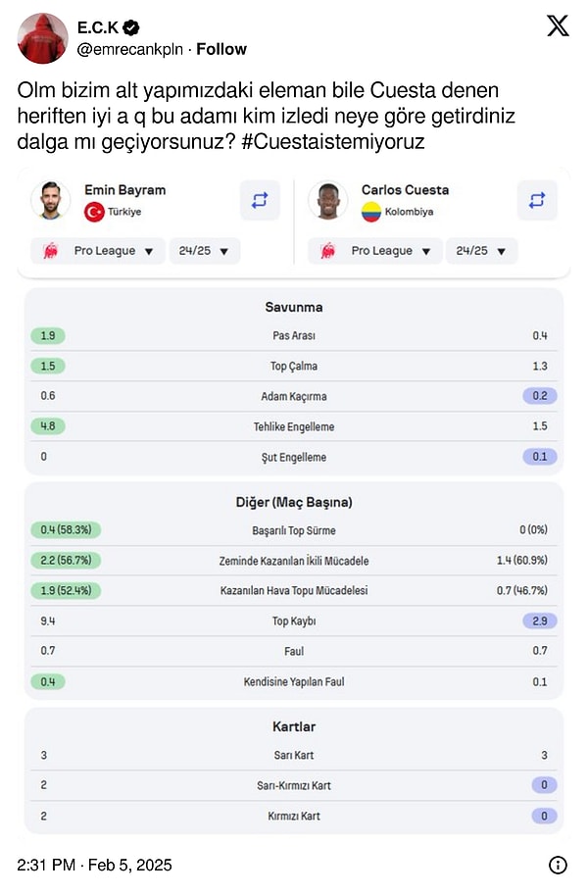Click Carlos Cuesta player photo
The height and width of the screenshot is (895, 588).
pyautogui.click(x=327, y=200)
